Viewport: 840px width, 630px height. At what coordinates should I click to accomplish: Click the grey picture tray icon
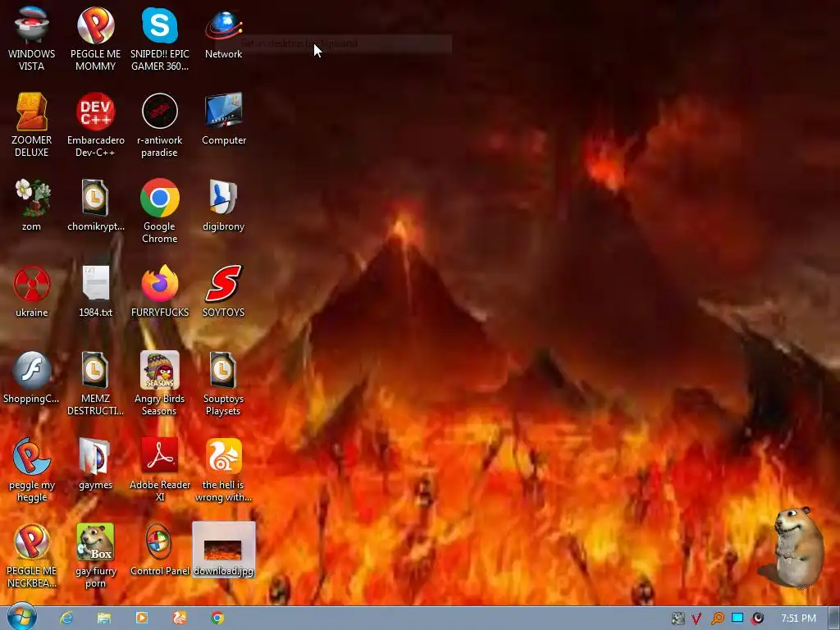click(678, 619)
